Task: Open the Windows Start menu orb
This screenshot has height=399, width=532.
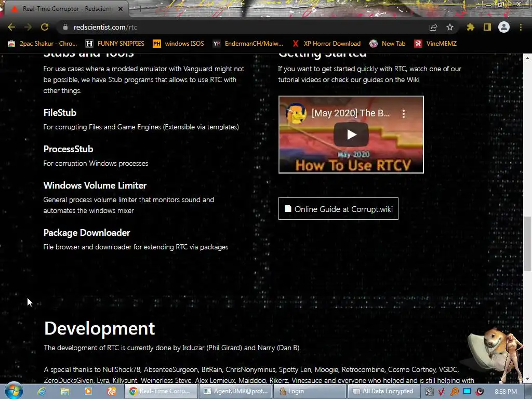Action: 14,391
